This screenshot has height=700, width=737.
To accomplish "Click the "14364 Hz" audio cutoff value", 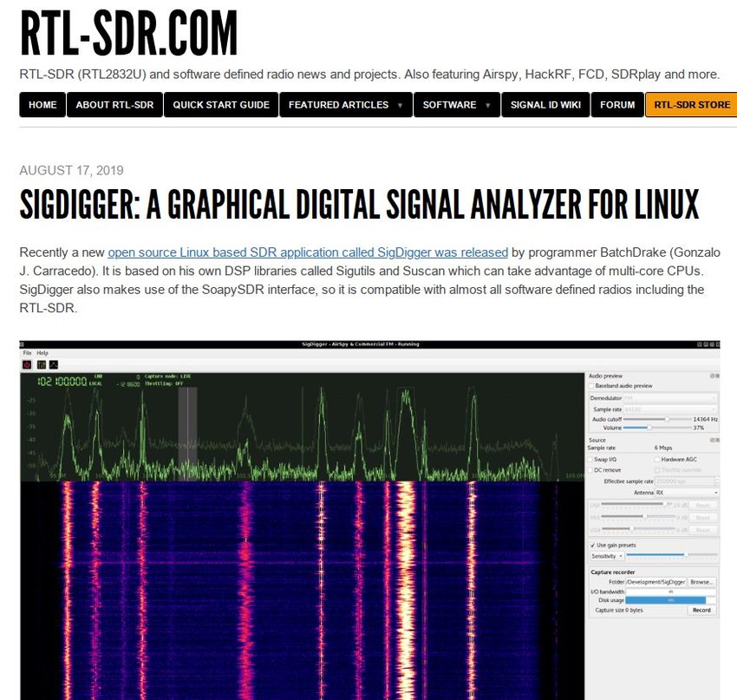I will point(706,419).
